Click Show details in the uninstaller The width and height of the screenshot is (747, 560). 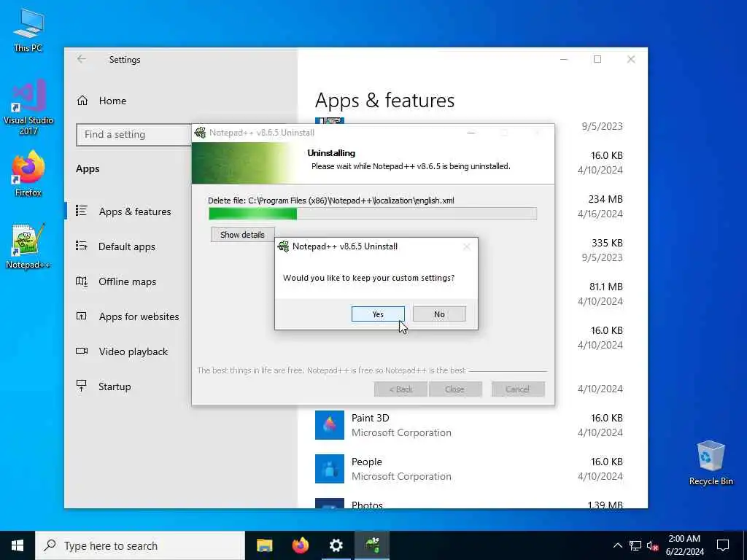coord(242,235)
